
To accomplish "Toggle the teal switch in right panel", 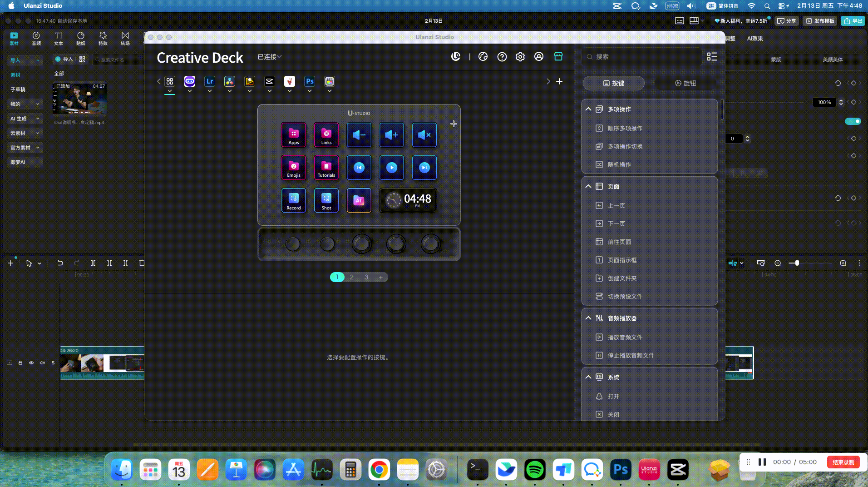I will tap(853, 121).
